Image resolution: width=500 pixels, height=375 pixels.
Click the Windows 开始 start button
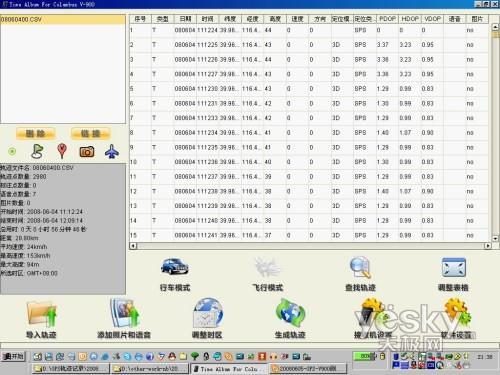click(14, 356)
